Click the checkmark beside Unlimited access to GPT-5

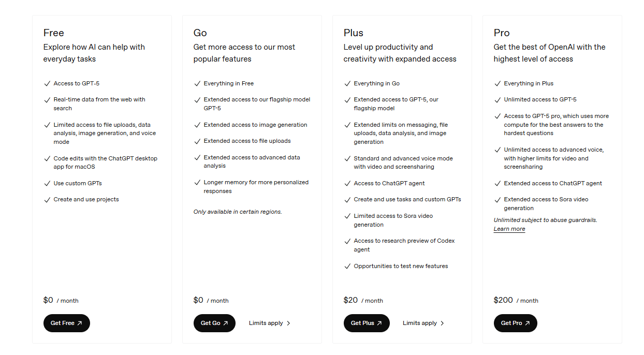[x=497, y=99]
